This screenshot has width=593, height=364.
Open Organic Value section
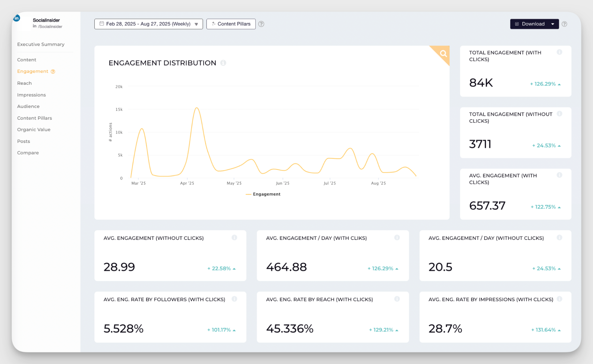coord(34,130)
